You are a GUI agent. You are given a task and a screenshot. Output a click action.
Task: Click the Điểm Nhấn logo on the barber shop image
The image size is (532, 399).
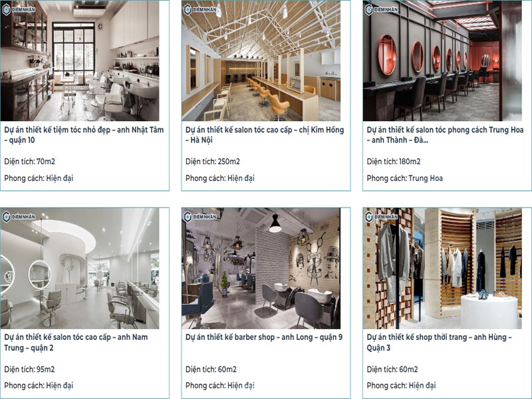[x=200, y=217]
